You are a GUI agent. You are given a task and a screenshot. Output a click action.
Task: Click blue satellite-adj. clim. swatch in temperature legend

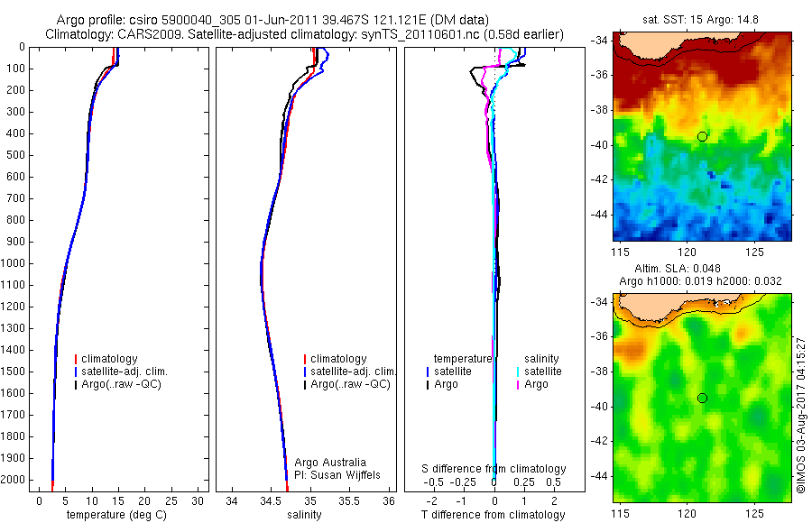pyautogui.click(x=76, y=372)
